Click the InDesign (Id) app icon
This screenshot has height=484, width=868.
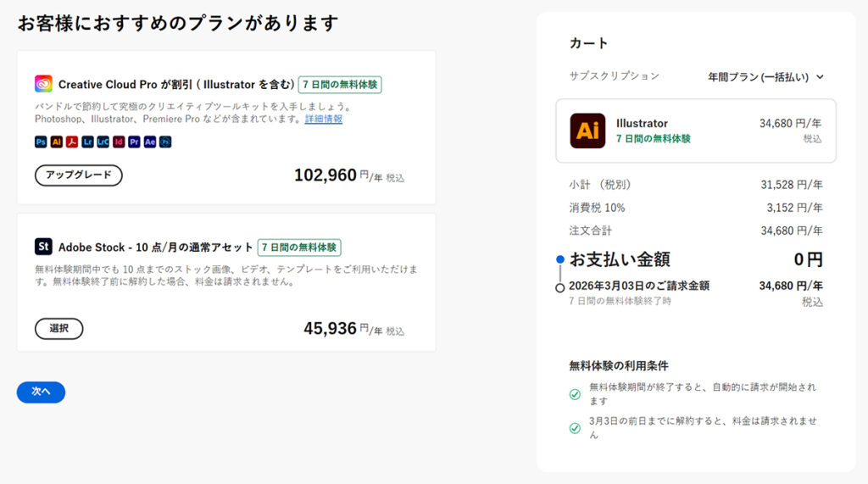click(x=119, y=142)
